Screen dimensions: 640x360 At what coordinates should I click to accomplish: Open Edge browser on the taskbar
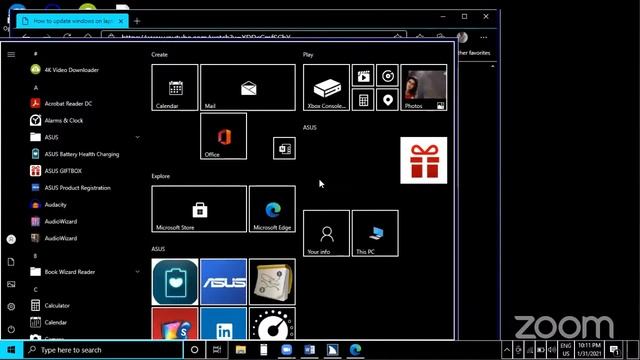(x=356, y=350)
